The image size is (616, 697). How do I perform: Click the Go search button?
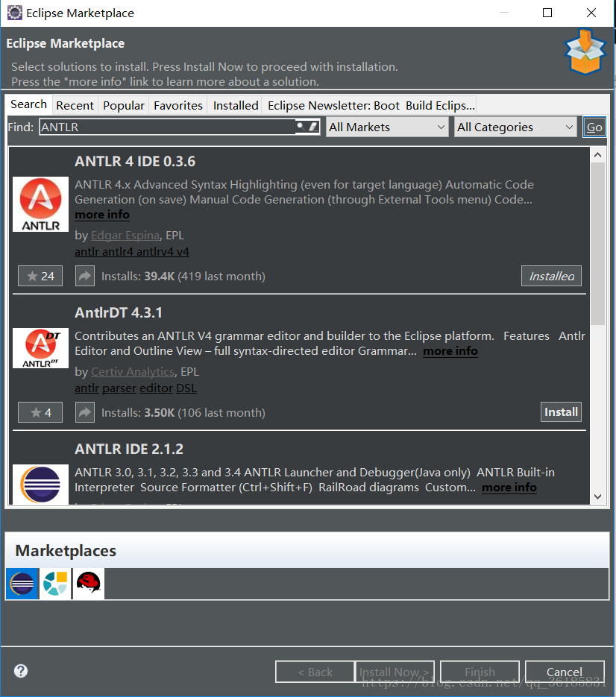(x=594, y=127)
